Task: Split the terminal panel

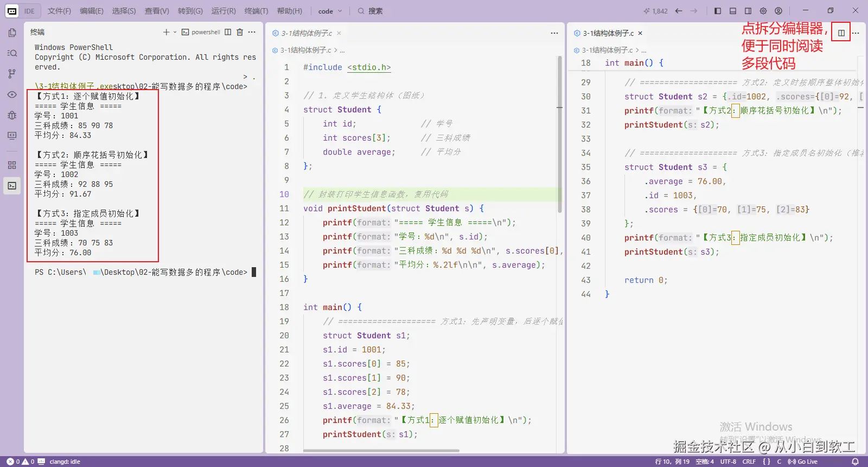Action: (228, 32)
